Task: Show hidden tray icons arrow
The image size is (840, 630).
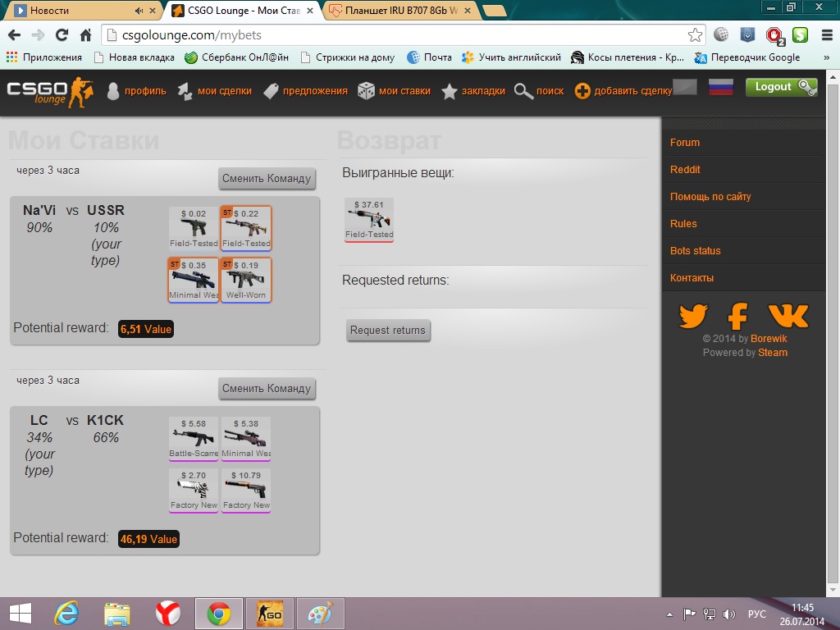Action: click(669, 614)
